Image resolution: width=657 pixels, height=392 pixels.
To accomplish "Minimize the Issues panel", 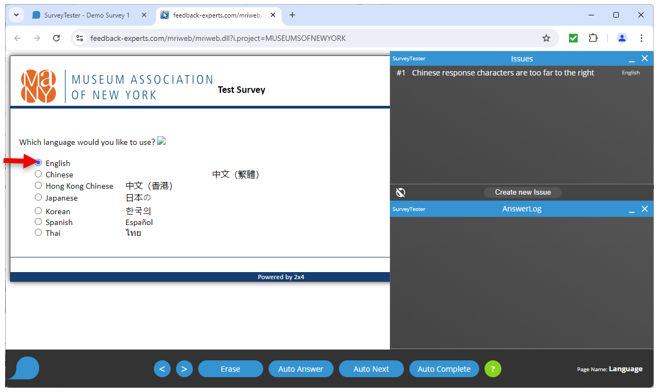I will pos(631,59).
